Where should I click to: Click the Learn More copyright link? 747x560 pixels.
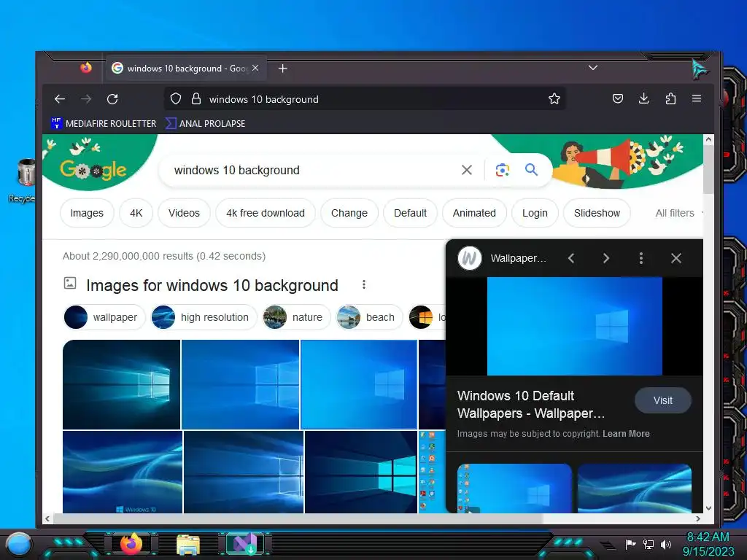626,434
